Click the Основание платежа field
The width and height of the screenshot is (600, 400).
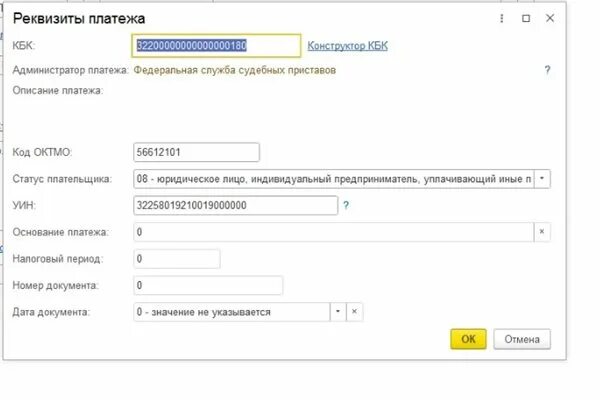[x=334, y=232]
